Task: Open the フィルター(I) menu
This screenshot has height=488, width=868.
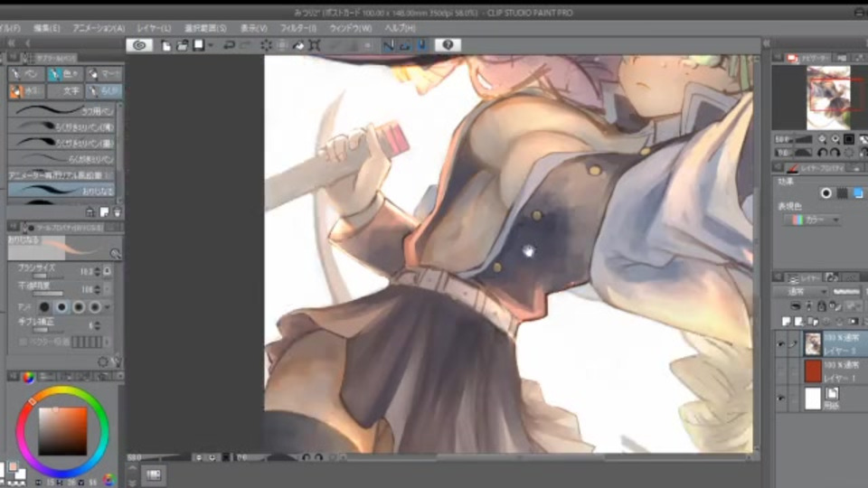Action: click(x=297, y=28)
